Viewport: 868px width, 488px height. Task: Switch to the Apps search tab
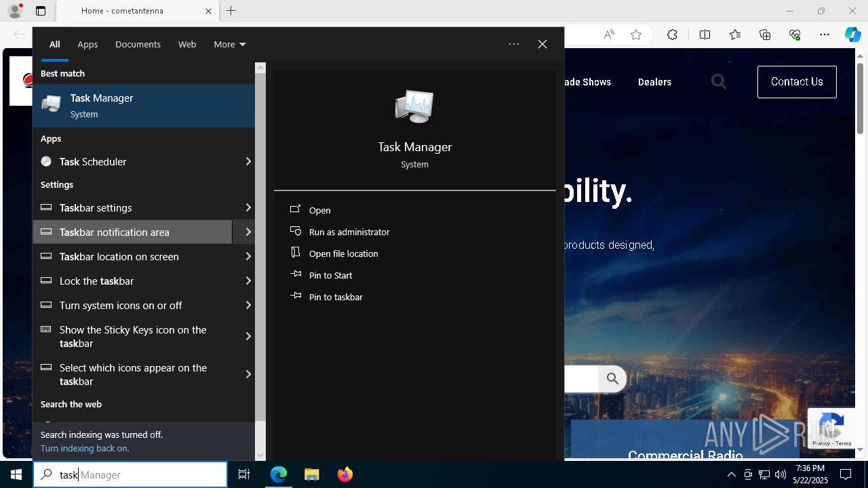click(87, 45)
